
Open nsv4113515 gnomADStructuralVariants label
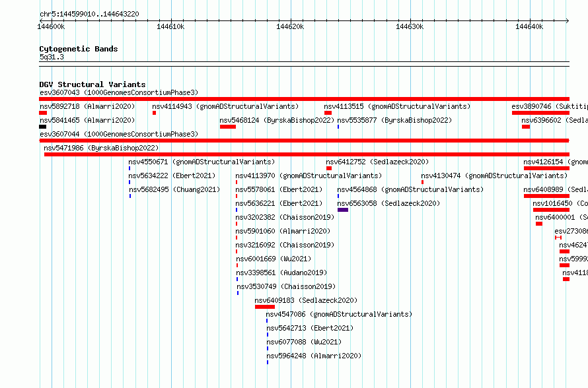click(x=397, y=106)
